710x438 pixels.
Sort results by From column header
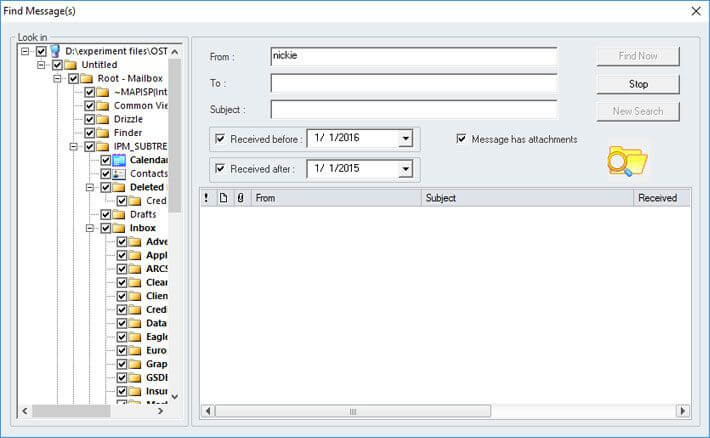click(x=335, y=198)
